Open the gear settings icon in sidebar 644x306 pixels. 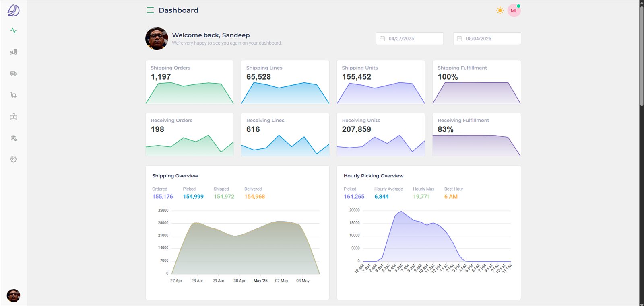pyautogui.click(x=13, y=159)
